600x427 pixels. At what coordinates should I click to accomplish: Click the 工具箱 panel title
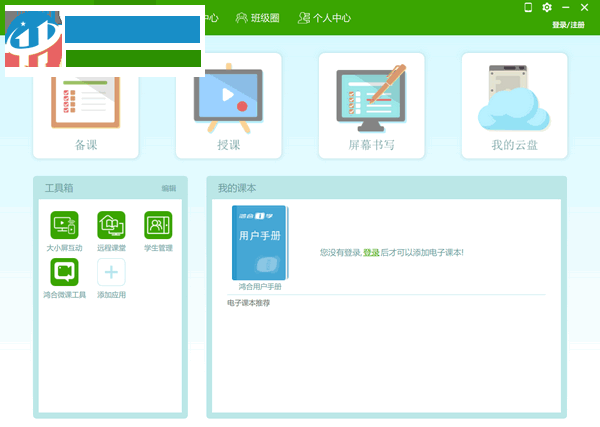[x=59, y=188]
